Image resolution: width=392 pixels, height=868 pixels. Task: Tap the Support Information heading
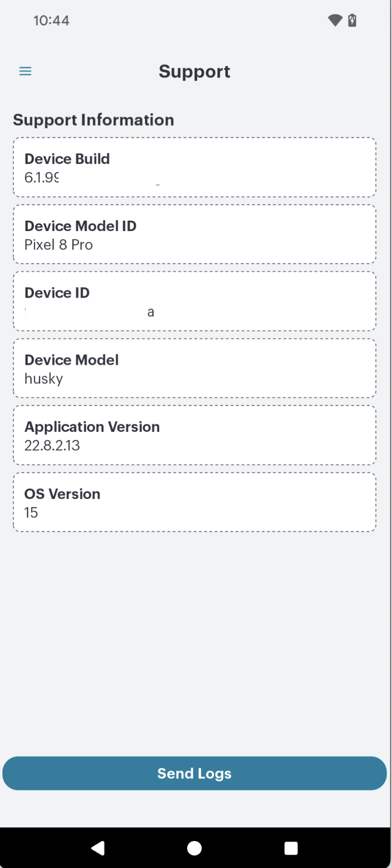pos(93,120)
